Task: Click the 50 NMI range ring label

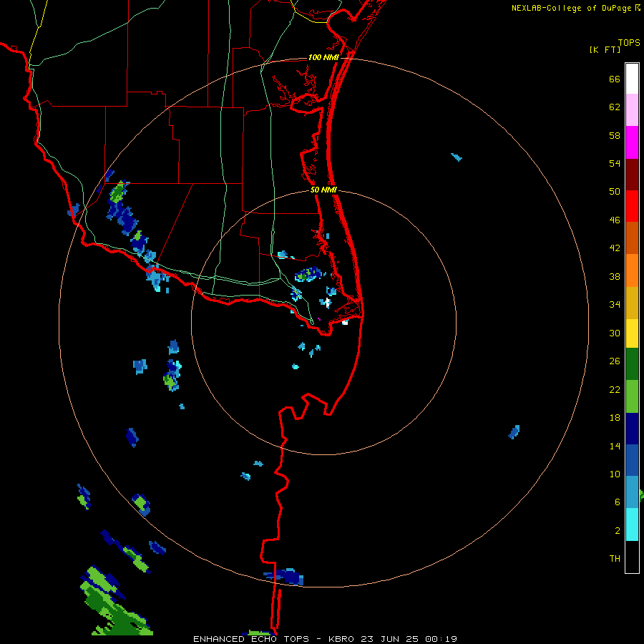Action: point(323,190)
